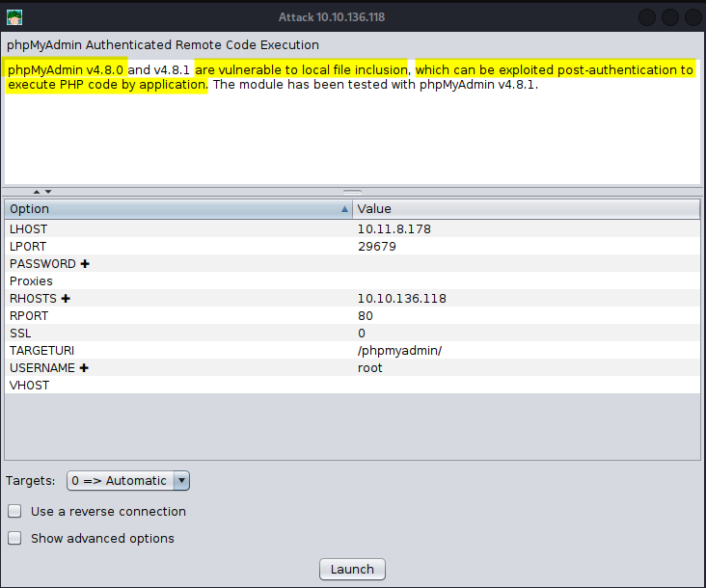This screenshot has width=706, height=588.
Task: Click the sort arrow in Option header
Action: pyautogui.click(x=345, y=209)
